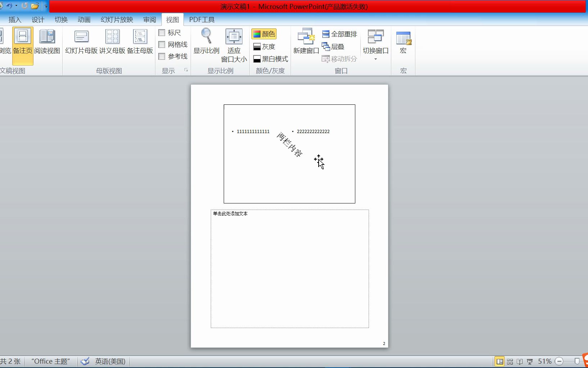Select 颜色 color view mode
This screenshot has height=368, width=588.
(x=264, y=34)
